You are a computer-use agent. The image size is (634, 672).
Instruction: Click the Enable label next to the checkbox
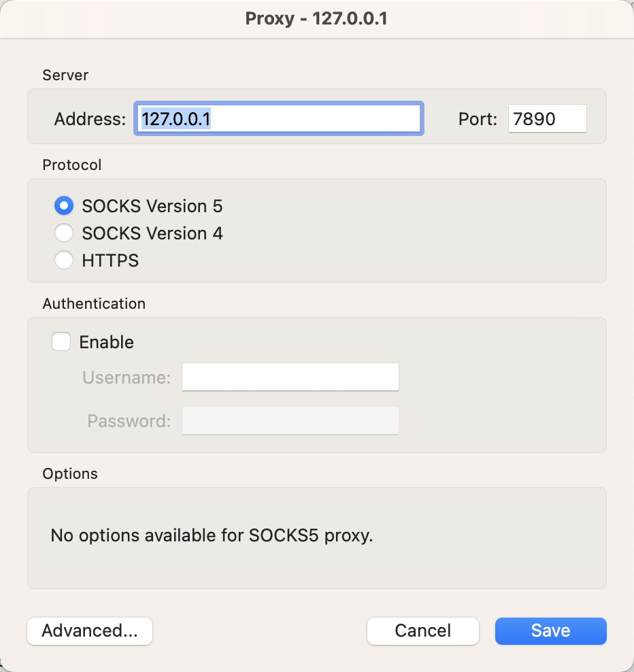[107, 342]
